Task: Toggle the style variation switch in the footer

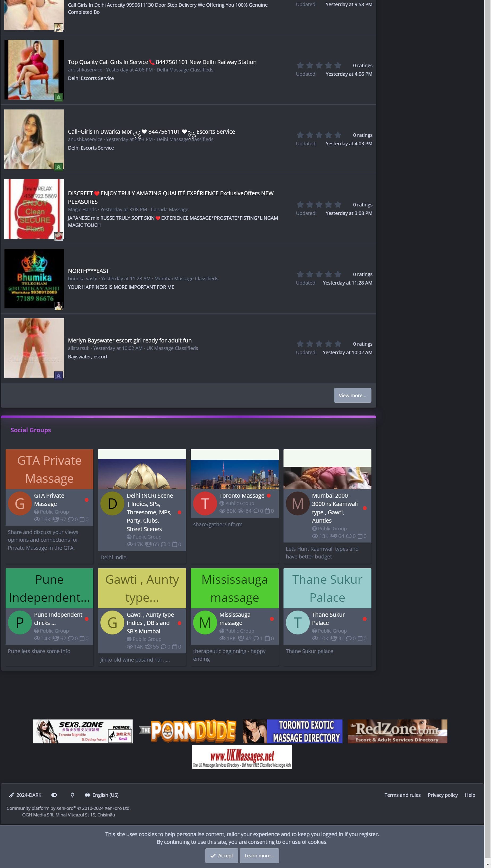Action: click(x=54, y=795)
